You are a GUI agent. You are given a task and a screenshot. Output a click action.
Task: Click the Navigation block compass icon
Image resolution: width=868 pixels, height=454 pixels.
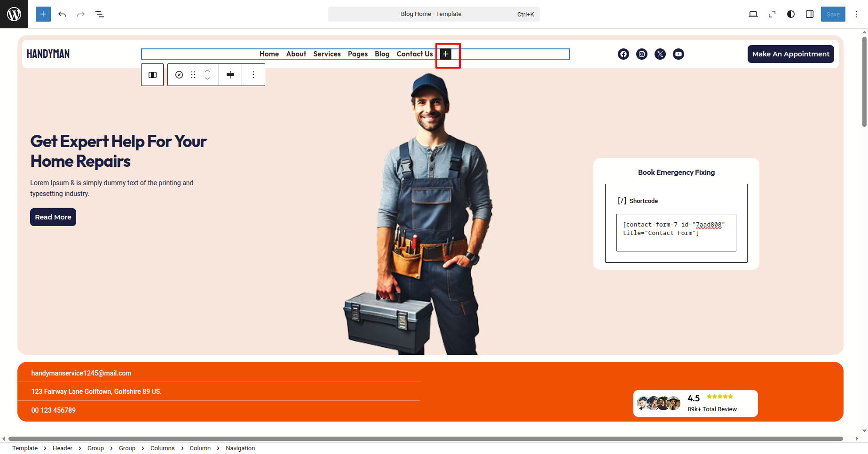(179, 75)
